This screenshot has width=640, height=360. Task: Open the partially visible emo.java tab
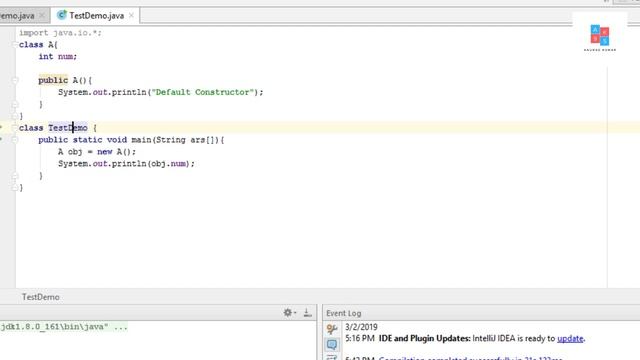click(17, 16)
